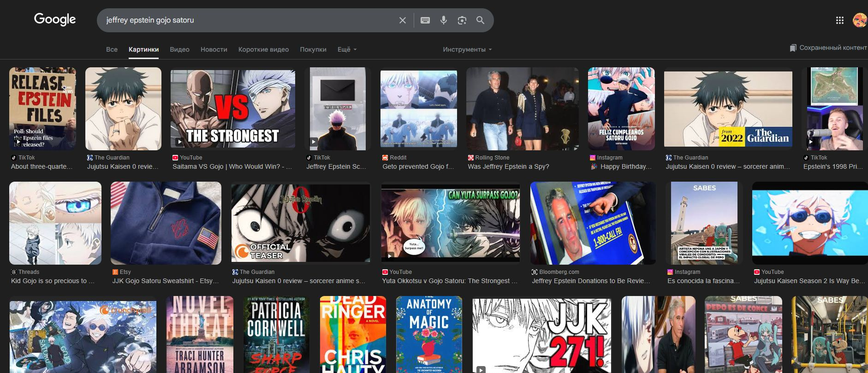Submit search with the magnifier icon

click(480, 20)
